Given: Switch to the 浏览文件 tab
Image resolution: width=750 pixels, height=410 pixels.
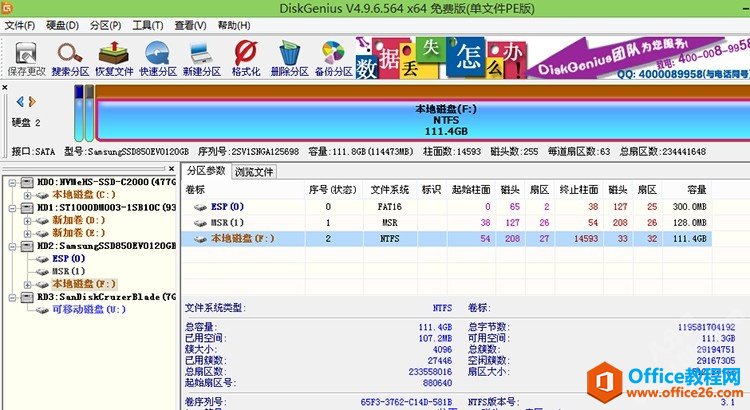Looking at the screenshot, I should (x=254, y=172).
